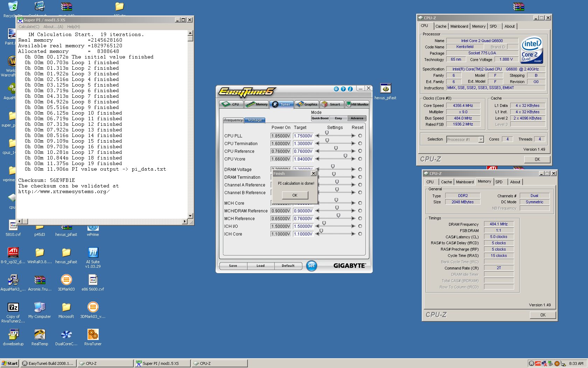588x368 pixels.
Task: Click OK in the top CPU-Z window
Action: (537, 159)
